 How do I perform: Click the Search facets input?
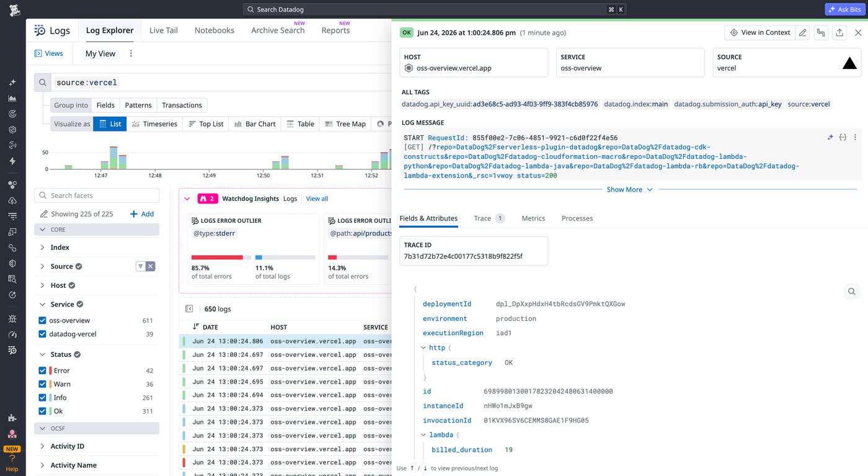pyautogui.click(x=97, y=195)
